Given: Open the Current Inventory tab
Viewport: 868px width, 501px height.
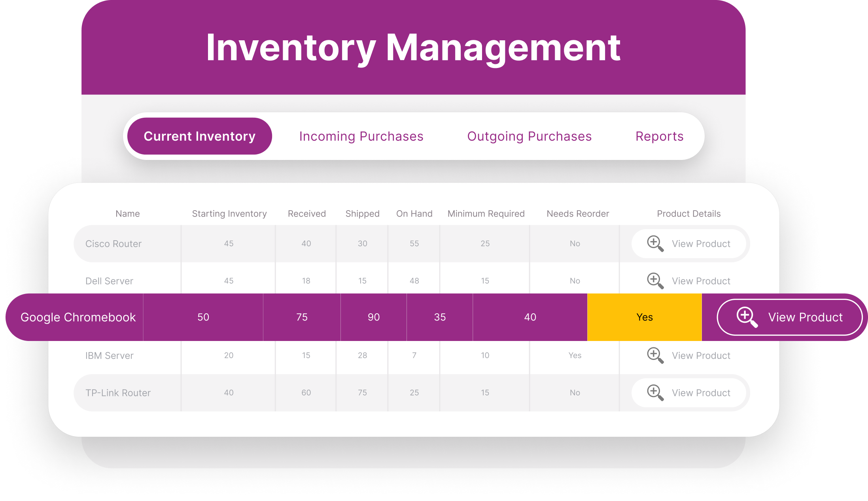Looking at the screenshot, I should coord(199,136).
